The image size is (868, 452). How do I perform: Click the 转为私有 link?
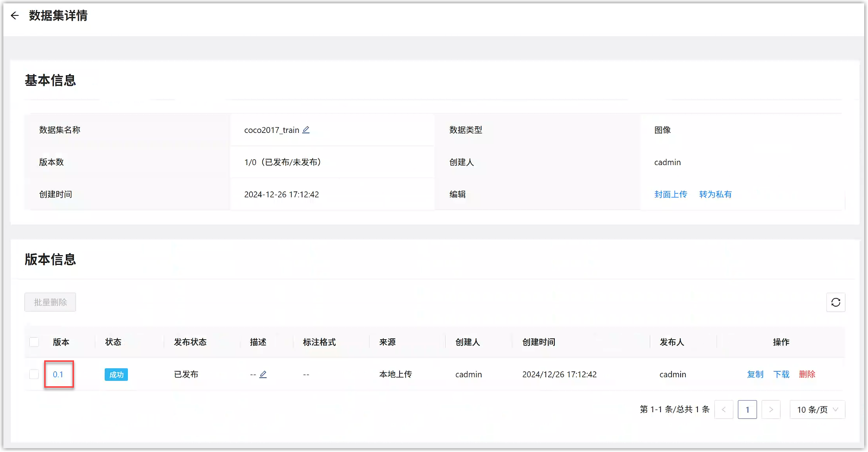click(715, 194)
